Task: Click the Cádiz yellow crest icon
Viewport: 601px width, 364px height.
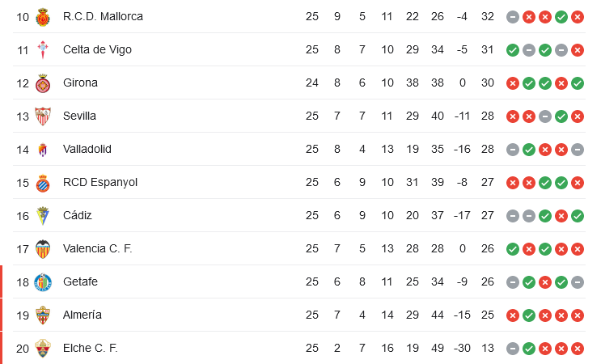Action: point(43,216)
